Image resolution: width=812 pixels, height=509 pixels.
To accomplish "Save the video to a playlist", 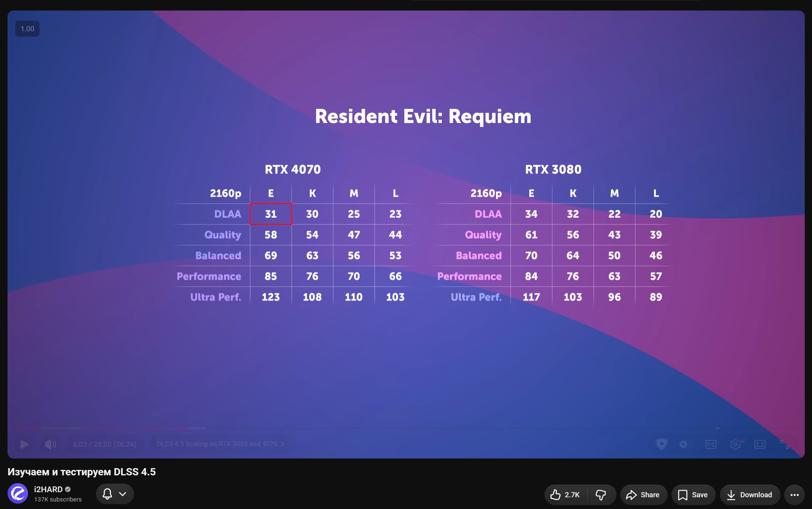I will (693, 495).
